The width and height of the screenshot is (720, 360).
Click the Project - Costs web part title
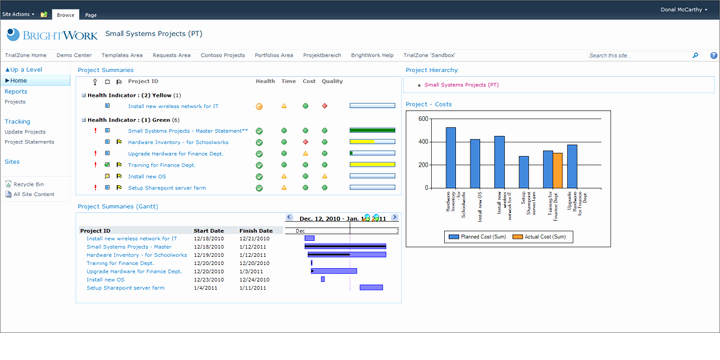coord(429,104)
